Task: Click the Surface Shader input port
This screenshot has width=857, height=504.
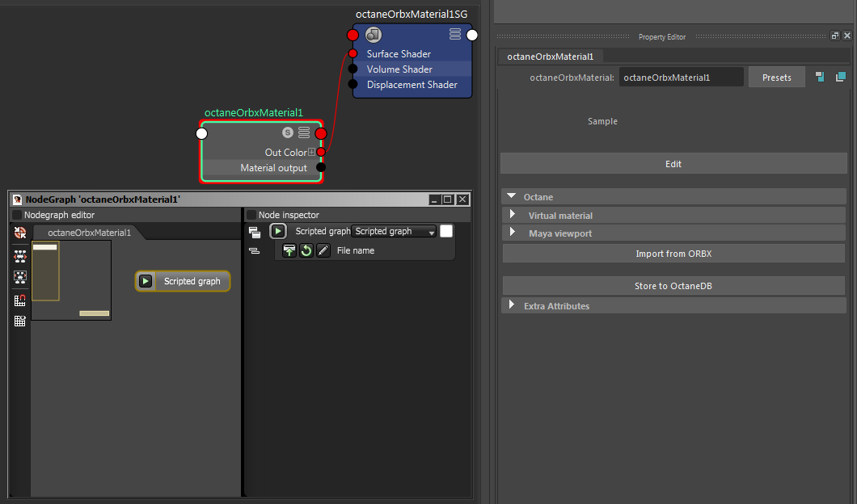Action: [x=353, y=53]
